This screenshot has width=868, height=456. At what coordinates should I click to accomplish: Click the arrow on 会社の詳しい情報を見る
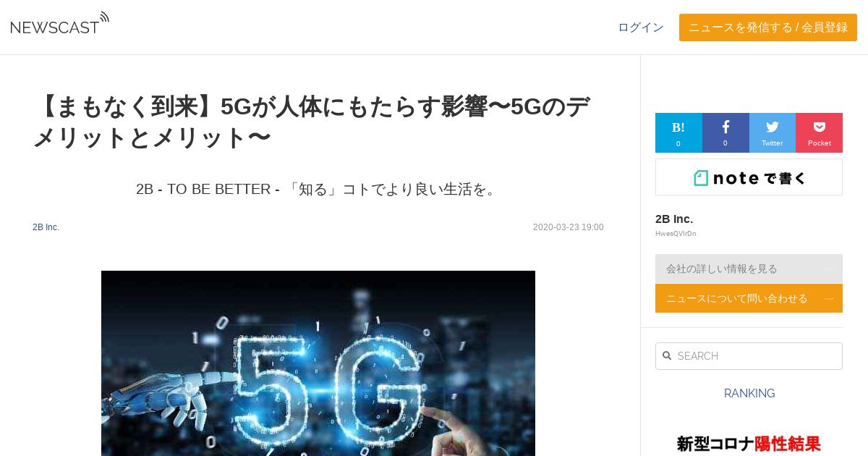(829, 269)
